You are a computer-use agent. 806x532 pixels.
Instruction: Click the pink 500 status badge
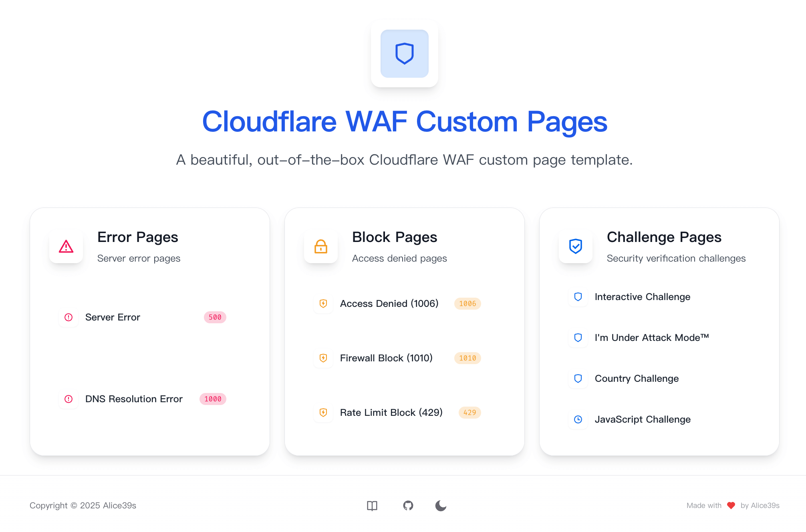coord(215,317)
